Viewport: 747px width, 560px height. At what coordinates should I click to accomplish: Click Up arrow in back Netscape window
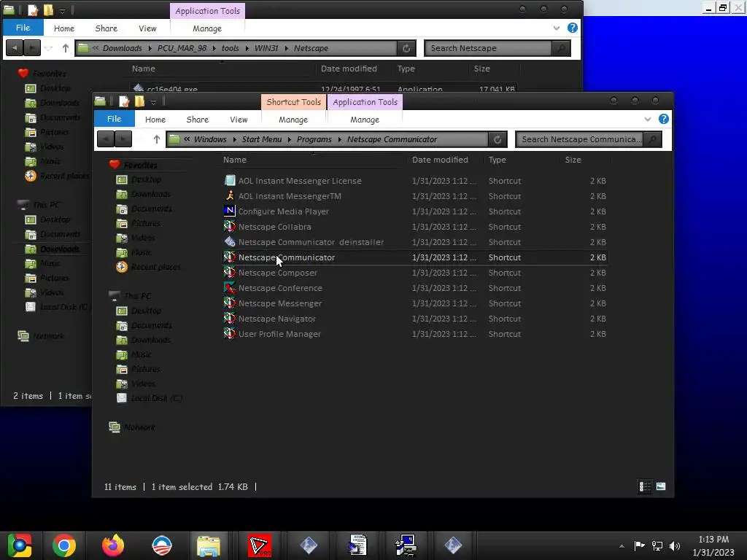tap(65, 48)
